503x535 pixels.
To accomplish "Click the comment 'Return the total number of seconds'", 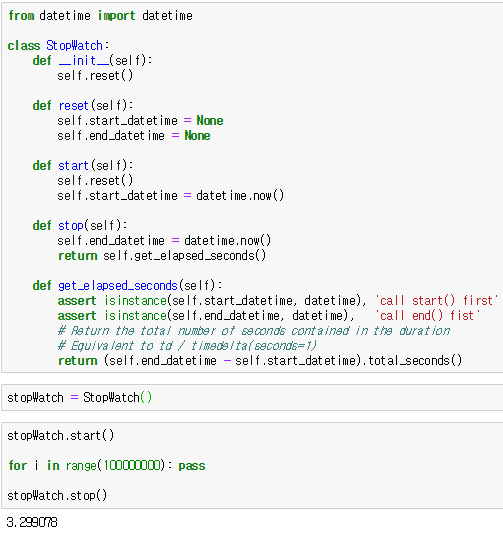I will click(x=254, y=331).
